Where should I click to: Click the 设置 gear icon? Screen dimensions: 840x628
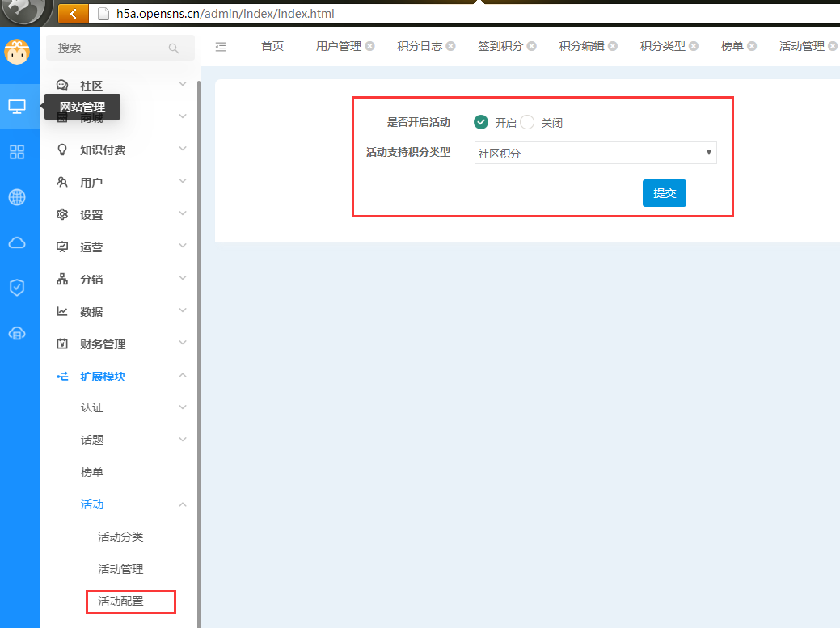[62, 214]
